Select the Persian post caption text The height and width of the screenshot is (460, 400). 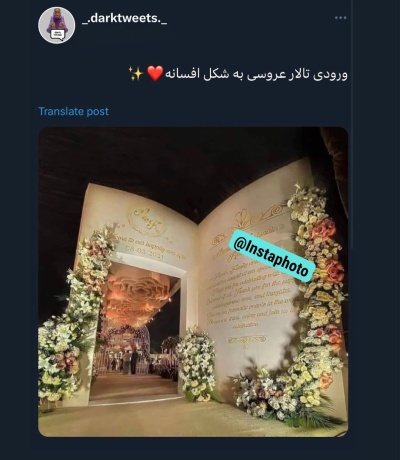tap(256, 74)
